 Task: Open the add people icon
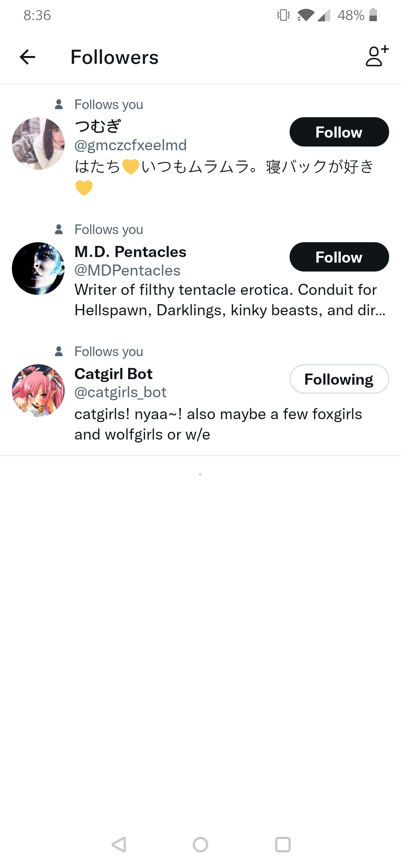377,56
